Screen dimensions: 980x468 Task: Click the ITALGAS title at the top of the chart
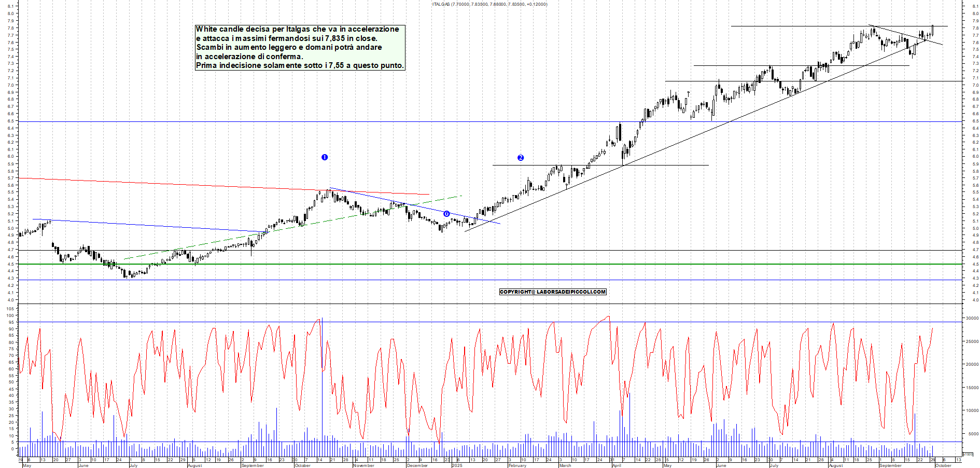pos(489,4)
